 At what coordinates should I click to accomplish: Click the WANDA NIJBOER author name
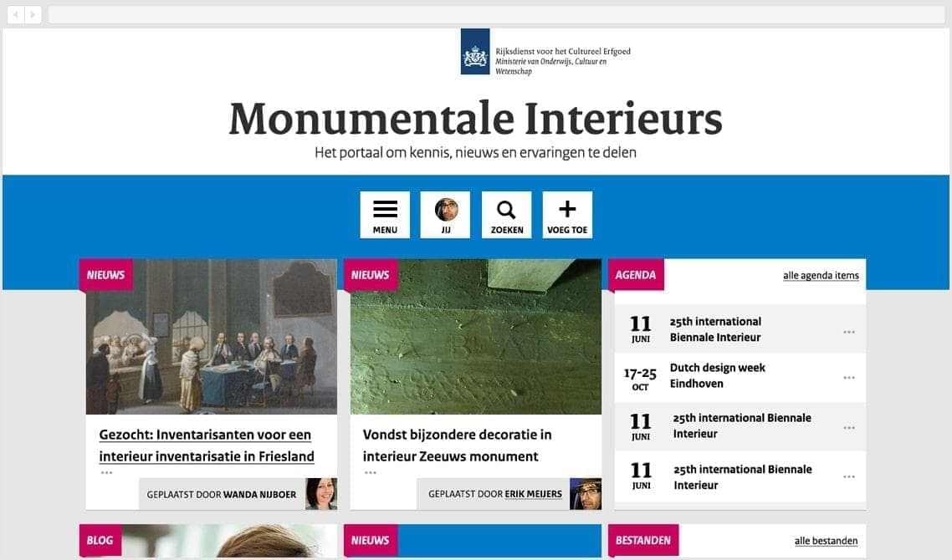(260, 495)
